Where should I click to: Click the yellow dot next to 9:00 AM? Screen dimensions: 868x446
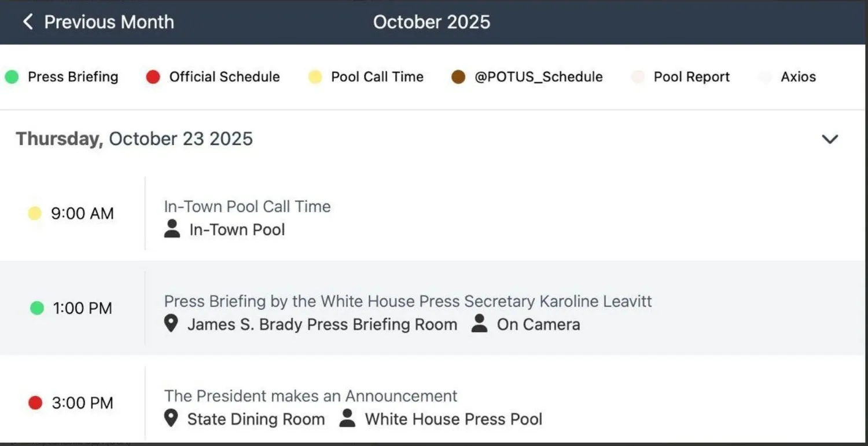point(35,213)
